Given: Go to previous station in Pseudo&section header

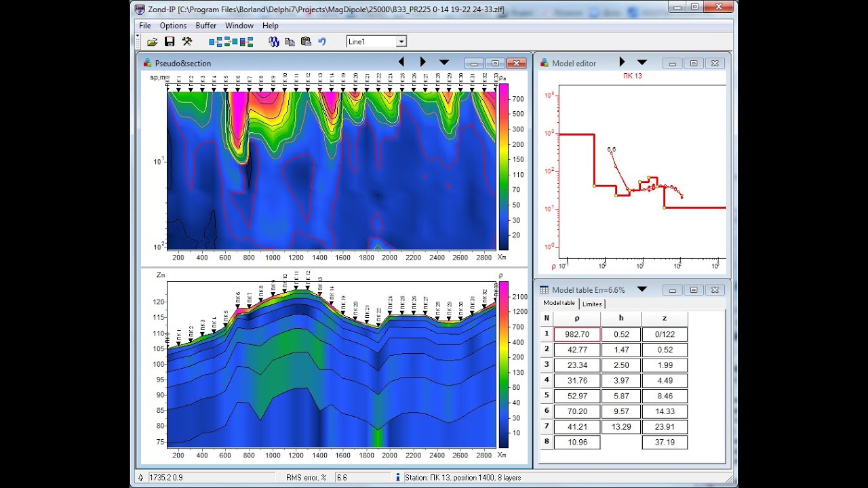Looking at the screenshot, I should (x=401, y=62).
